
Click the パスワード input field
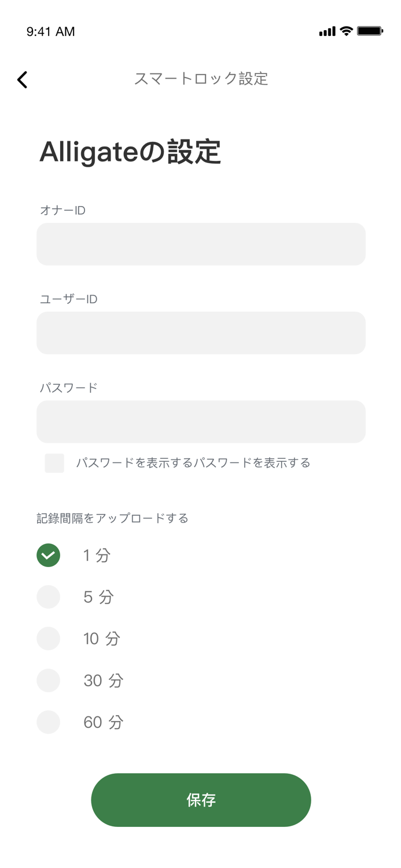click(201, 422)
